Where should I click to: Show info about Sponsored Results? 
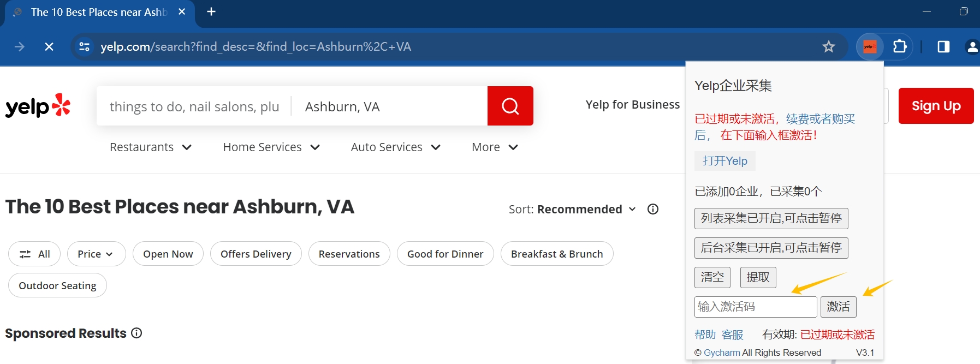137,333
